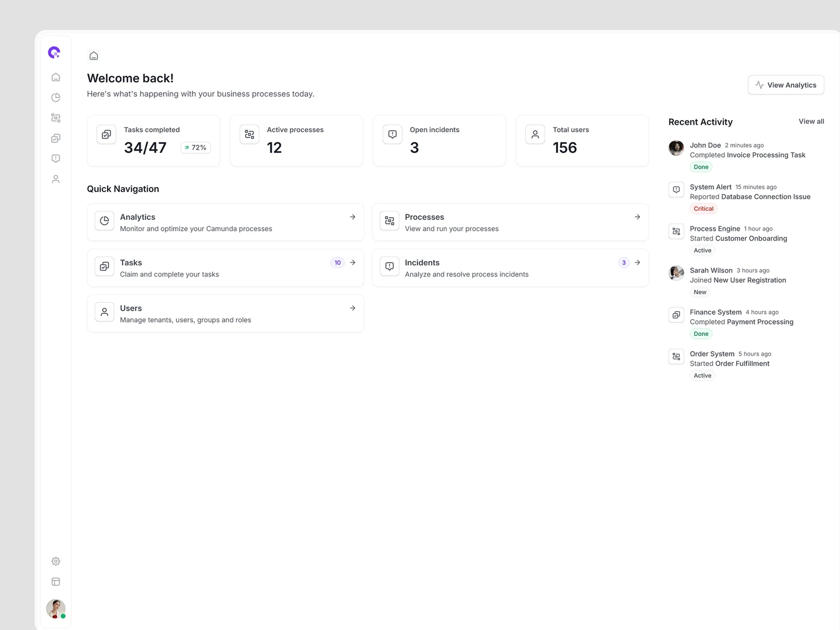Click the breadcrumb home icon above Welcome back
The image size is (840, 630).
tap(94, 56)
